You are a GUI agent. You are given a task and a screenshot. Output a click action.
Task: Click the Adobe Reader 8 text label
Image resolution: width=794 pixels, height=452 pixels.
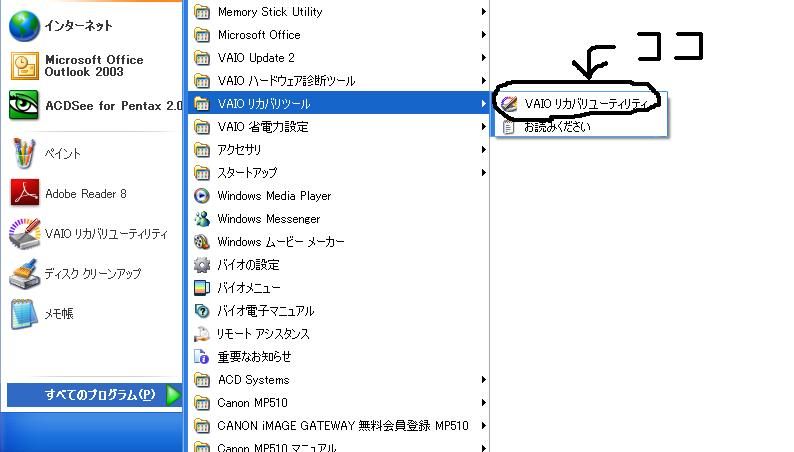pos(86,193)
